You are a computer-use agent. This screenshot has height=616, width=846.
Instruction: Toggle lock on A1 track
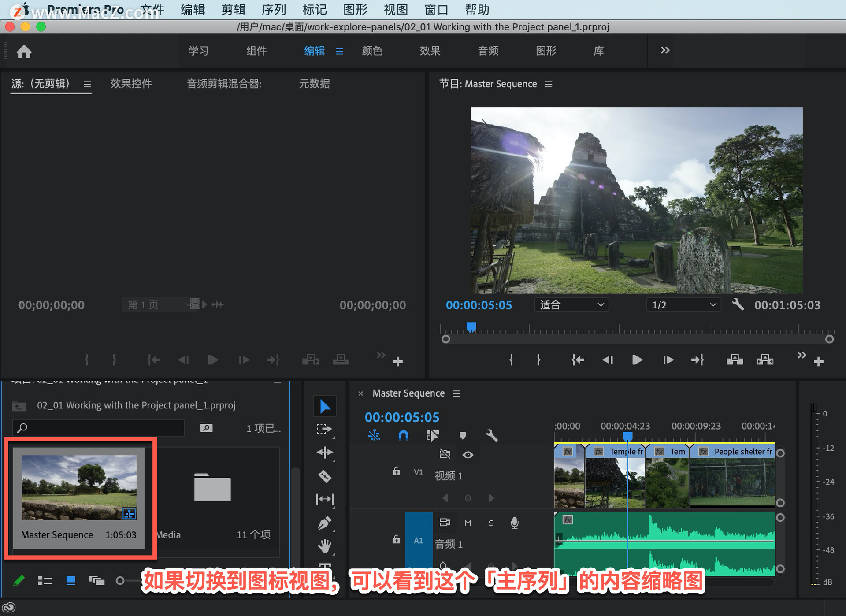coord(397,540)
